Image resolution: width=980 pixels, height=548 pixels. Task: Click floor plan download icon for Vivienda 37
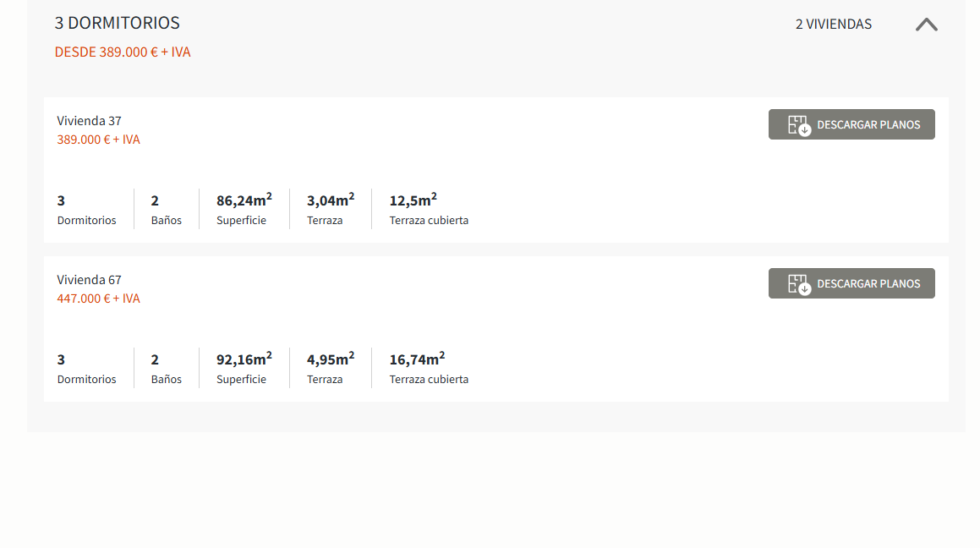799,125
